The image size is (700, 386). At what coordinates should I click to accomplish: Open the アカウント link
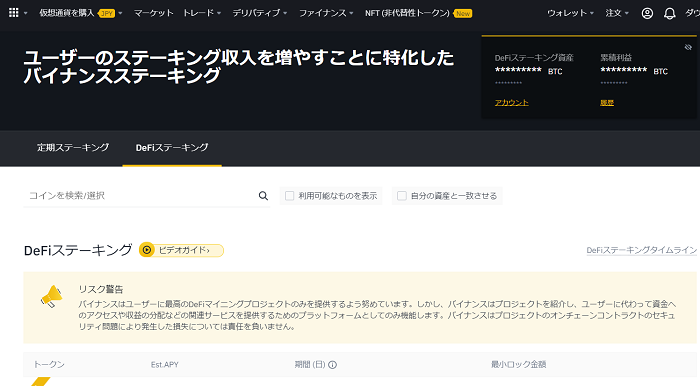coord(512,102)
